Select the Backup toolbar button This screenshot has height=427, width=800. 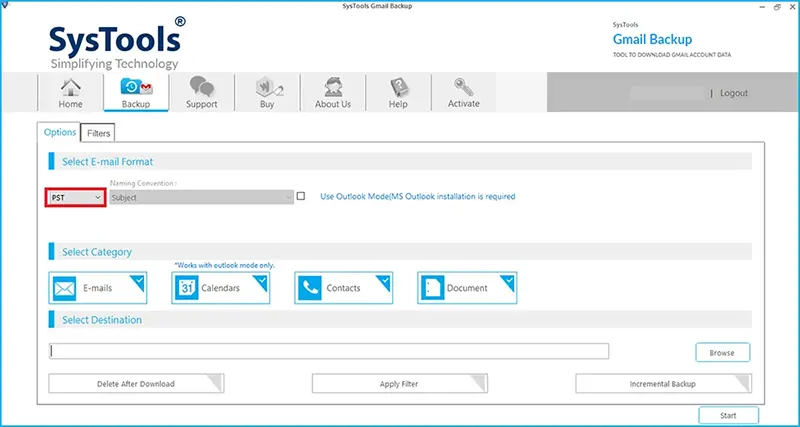click(x=136, y=93)
